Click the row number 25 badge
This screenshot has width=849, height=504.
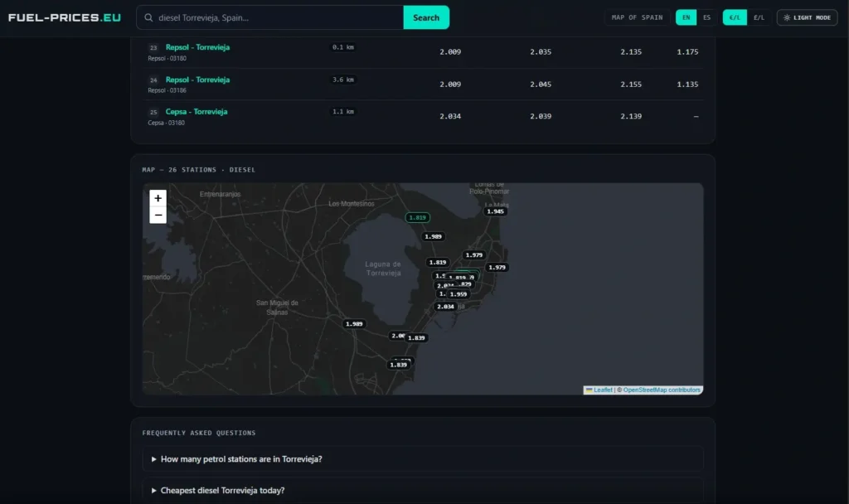pyautogui.click(x=153, y=112)
